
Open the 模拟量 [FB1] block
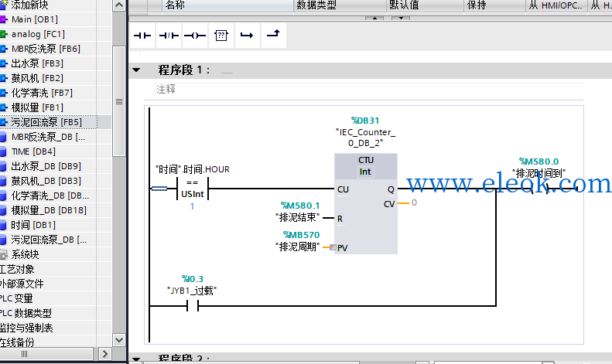[37, 107]
